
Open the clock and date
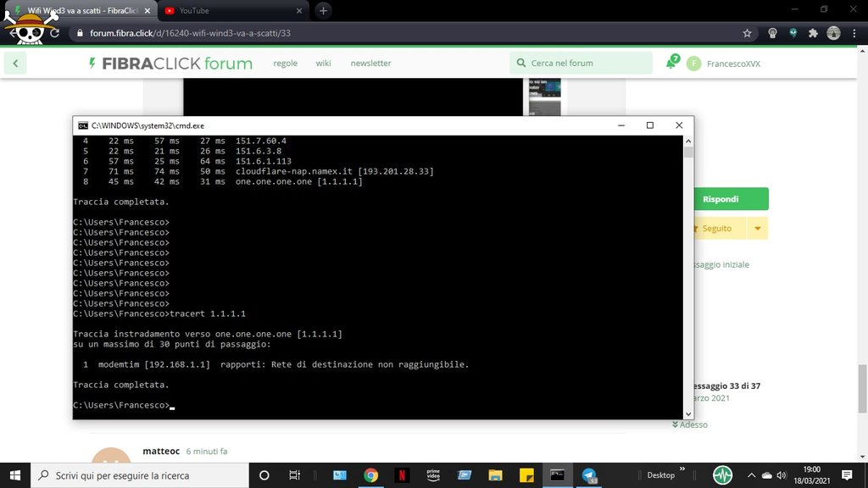pyautogui.click(x=811, y=475)
